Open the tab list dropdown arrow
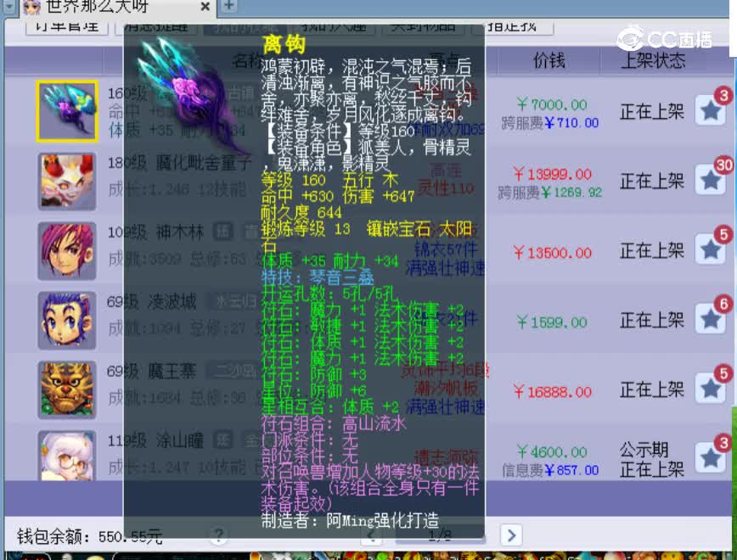Screen dimensions: 737x560 coord(9,7)
